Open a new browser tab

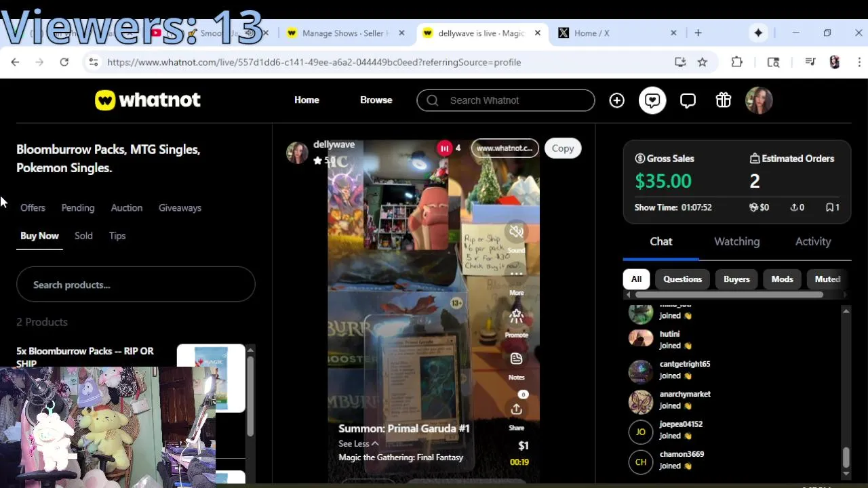[698, 33]
